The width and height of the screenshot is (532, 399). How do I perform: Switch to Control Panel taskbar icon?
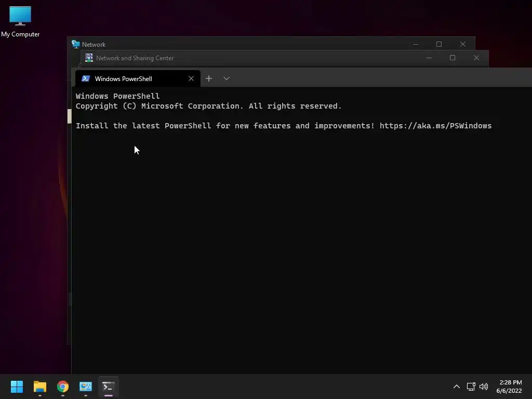(x=86, y=387)
